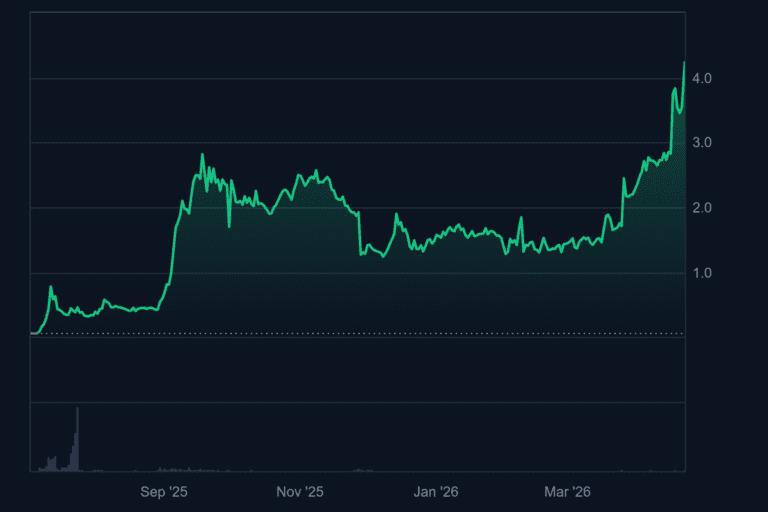
Task: Click the starting point of the price line
Action: (x=32, y=333)
